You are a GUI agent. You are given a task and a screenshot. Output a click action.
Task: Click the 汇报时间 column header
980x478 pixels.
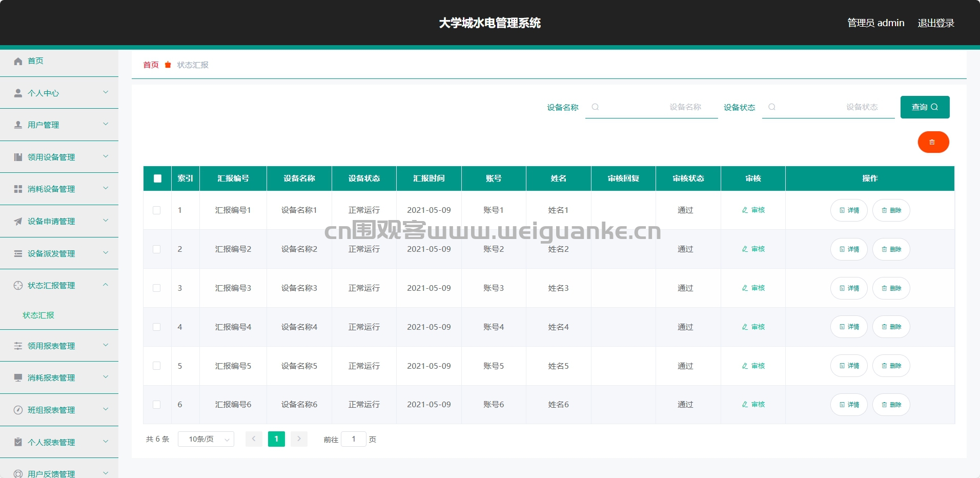[429, 178]
